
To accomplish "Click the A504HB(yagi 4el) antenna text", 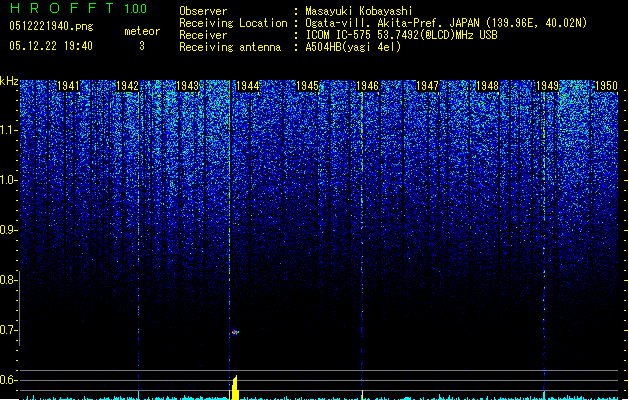I will (353, 47).
